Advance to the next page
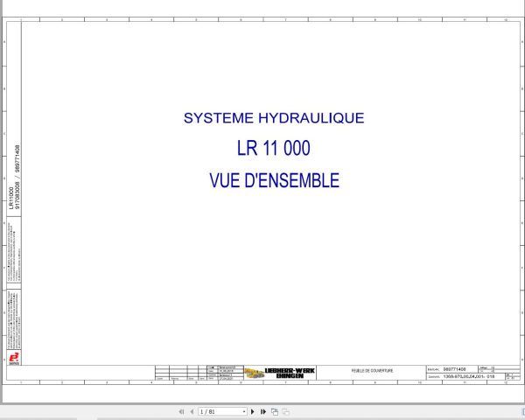 253,411
